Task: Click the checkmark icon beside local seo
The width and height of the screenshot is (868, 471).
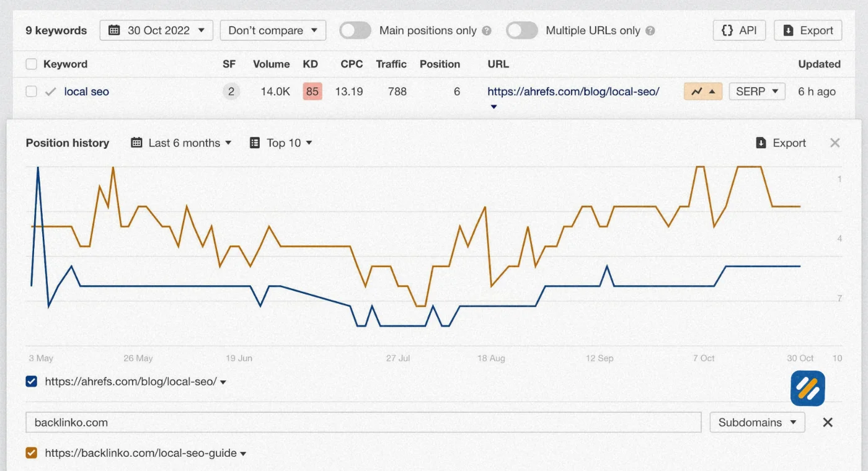Action: tap(50, 92)
